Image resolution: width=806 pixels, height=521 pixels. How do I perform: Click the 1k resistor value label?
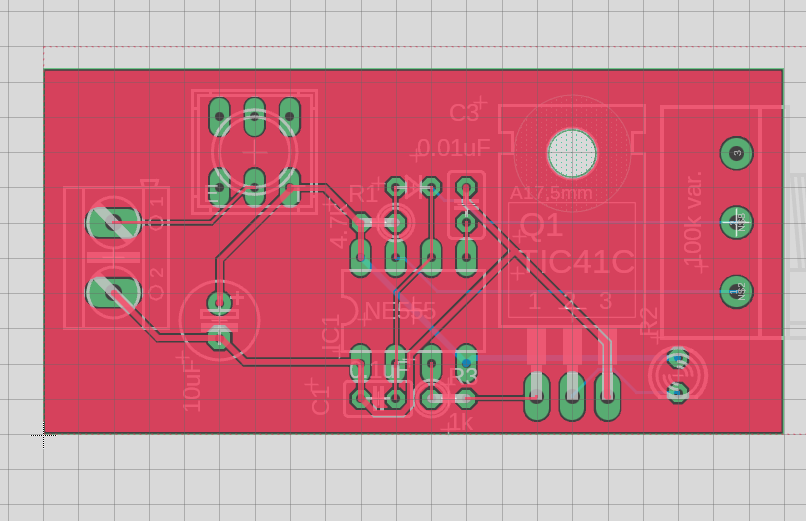pyautogui.click(x=461, y=423)
